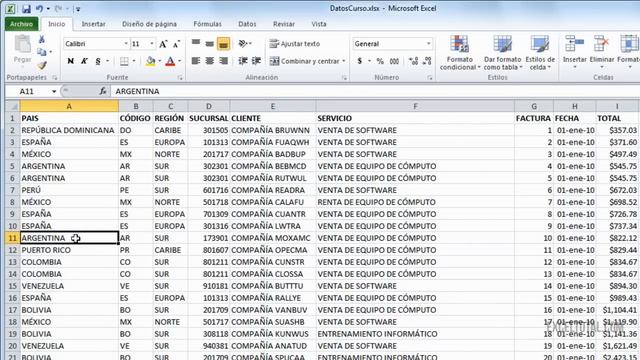Viewport: 640px width, 360px height.
Task: Click the borders icon
Action: 124,61
